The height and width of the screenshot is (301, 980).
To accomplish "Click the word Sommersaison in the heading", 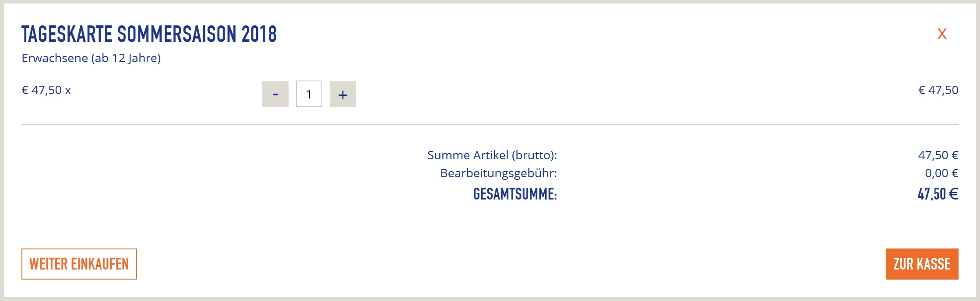I will click(177, 34).
